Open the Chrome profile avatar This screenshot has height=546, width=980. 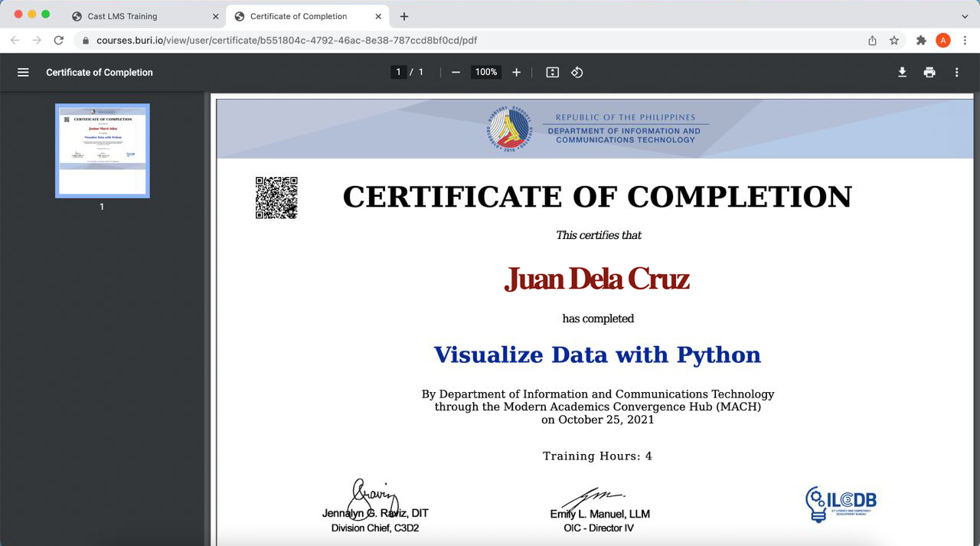pyautogui.click(x=943, y=41)
